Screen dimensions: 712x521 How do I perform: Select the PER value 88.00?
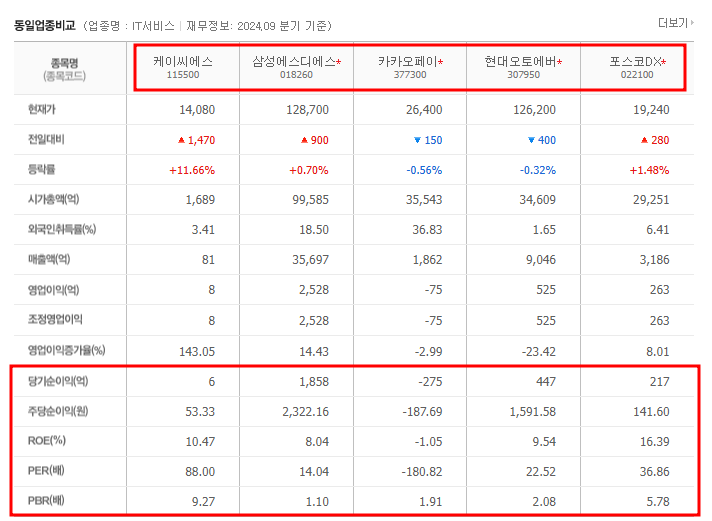[200, 472]
